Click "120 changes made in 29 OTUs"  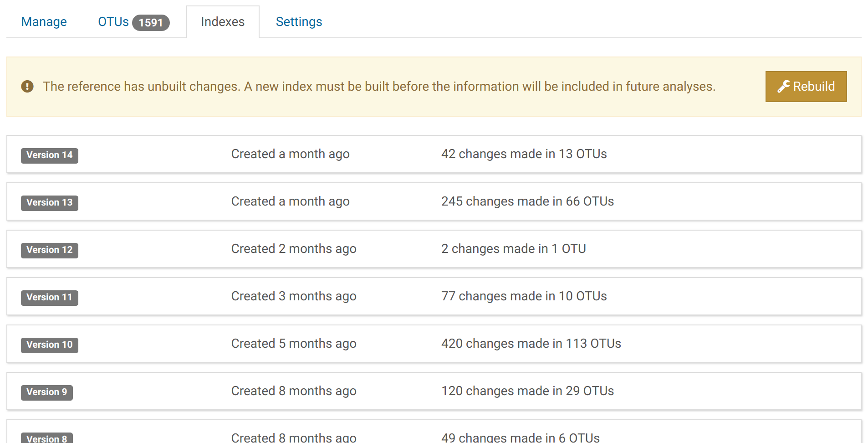(527, 391)
